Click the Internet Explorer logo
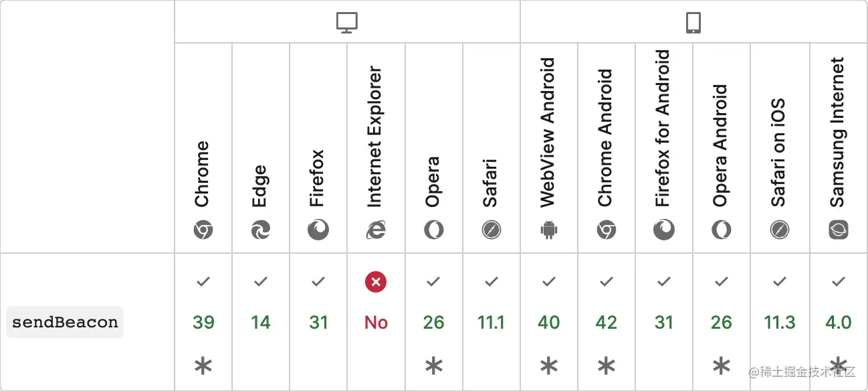The width and height of the screenshot is (868, 391). click(x=376, y=230)
